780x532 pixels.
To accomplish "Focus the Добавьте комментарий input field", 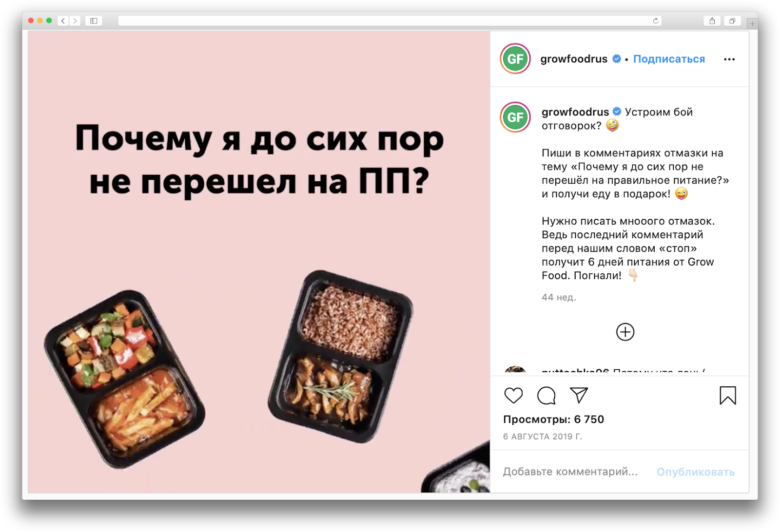I will pyautogui.click(x=570, y=472).
